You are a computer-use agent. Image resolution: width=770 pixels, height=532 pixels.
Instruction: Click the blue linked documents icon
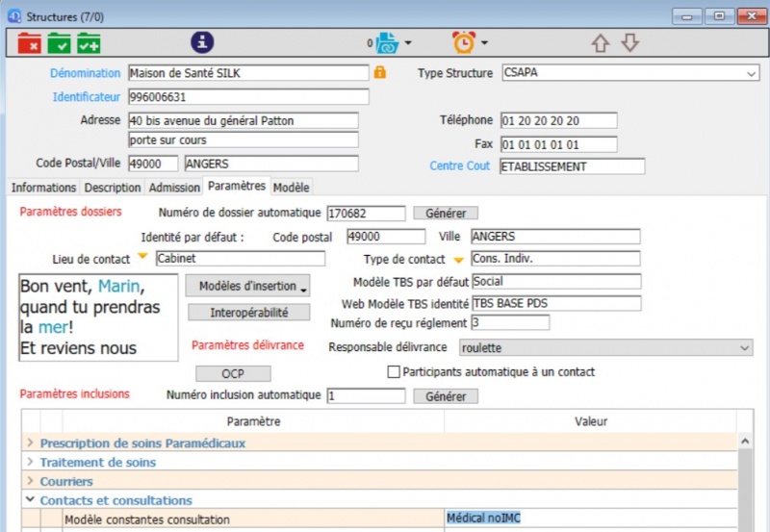[386, 43]
